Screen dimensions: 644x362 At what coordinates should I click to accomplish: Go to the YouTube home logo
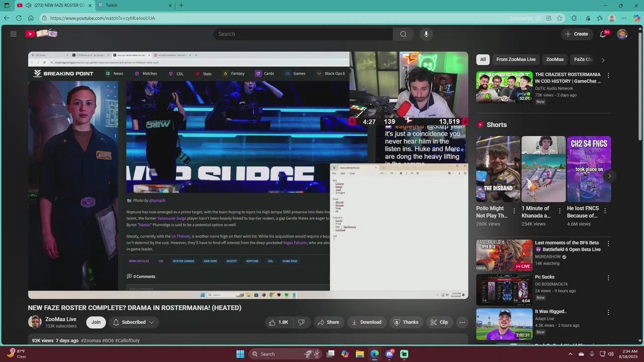[42, 34]
